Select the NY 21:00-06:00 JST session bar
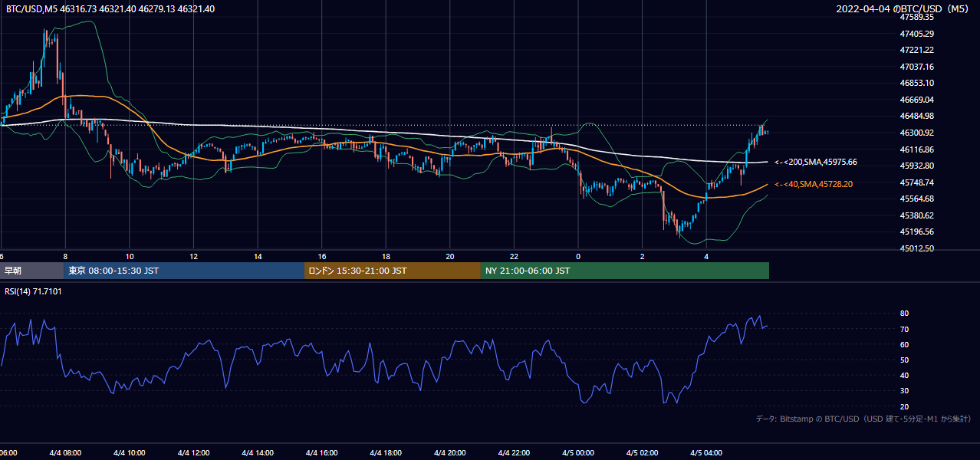 pyautogui.click(x=625, y=271)
